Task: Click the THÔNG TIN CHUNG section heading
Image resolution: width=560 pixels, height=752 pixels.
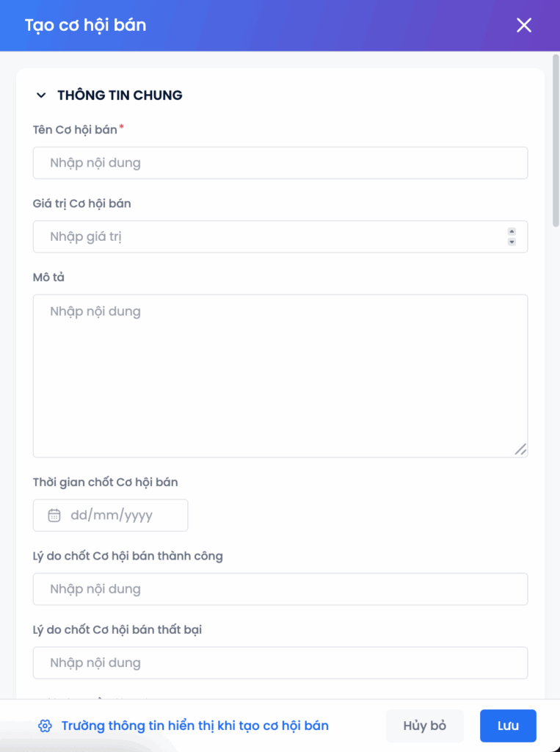Action: (120, 95)
